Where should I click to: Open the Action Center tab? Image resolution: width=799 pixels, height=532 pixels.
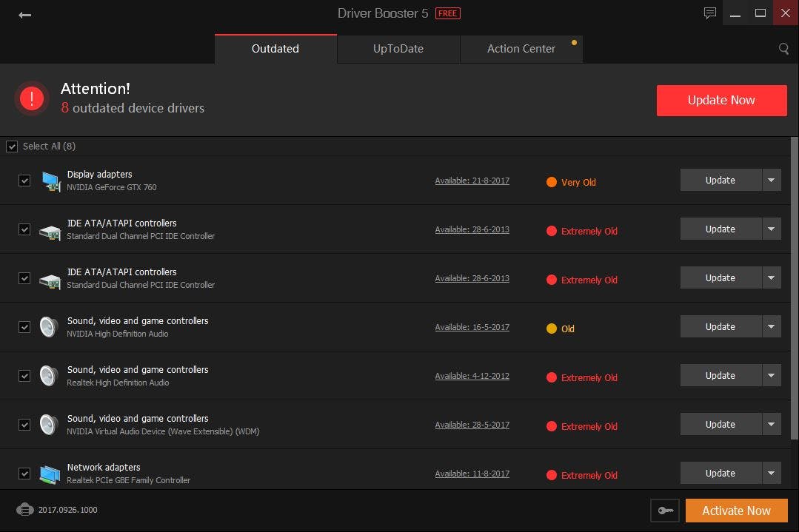pos(521,49)
